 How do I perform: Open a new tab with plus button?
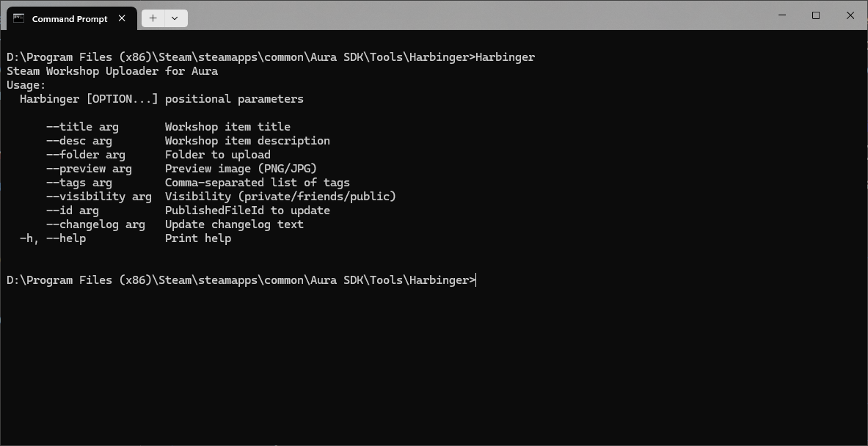(153, 18)
